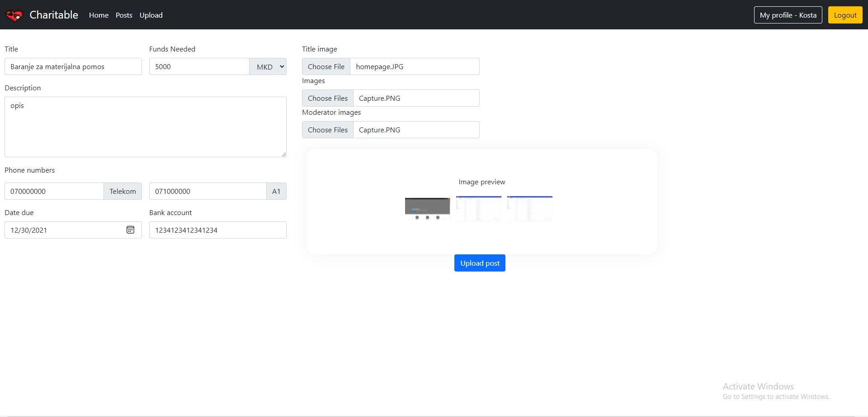Click the Telekom phone number field

pos(54,192)
